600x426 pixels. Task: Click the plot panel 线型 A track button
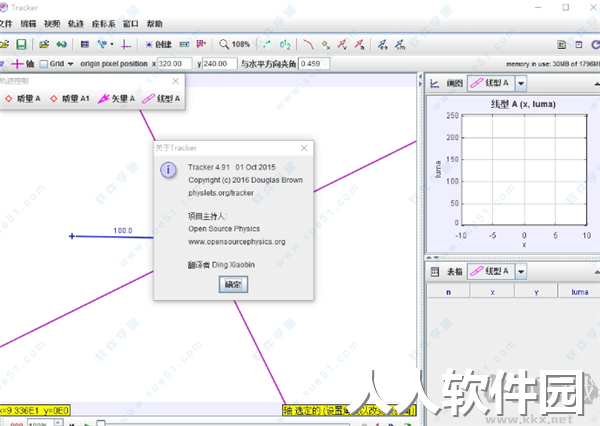491,83
